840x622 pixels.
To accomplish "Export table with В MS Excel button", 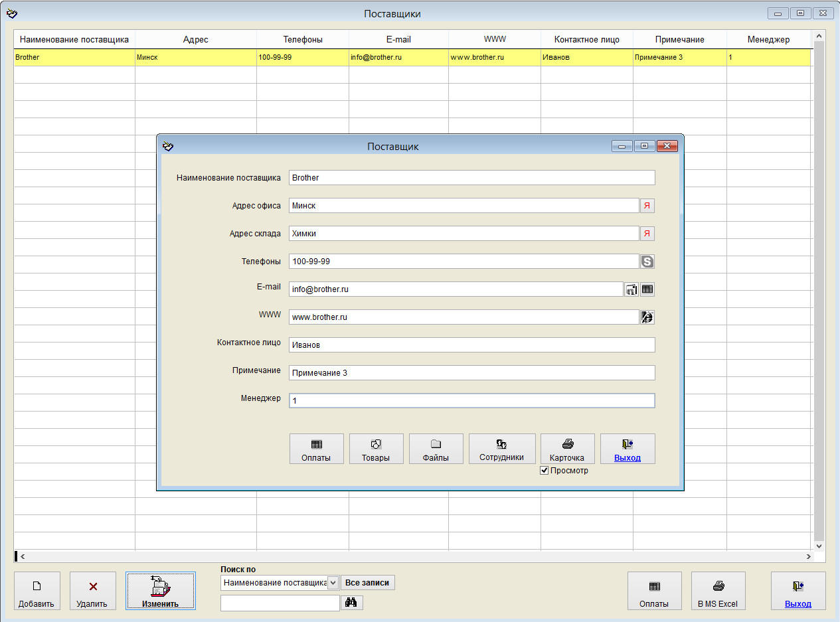I will click(718, 591).
